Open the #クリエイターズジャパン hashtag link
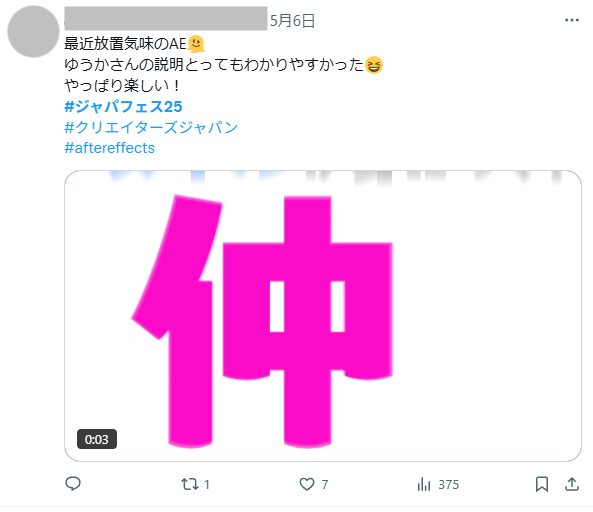The image size is (593, 512). click(x=151, y=127)
